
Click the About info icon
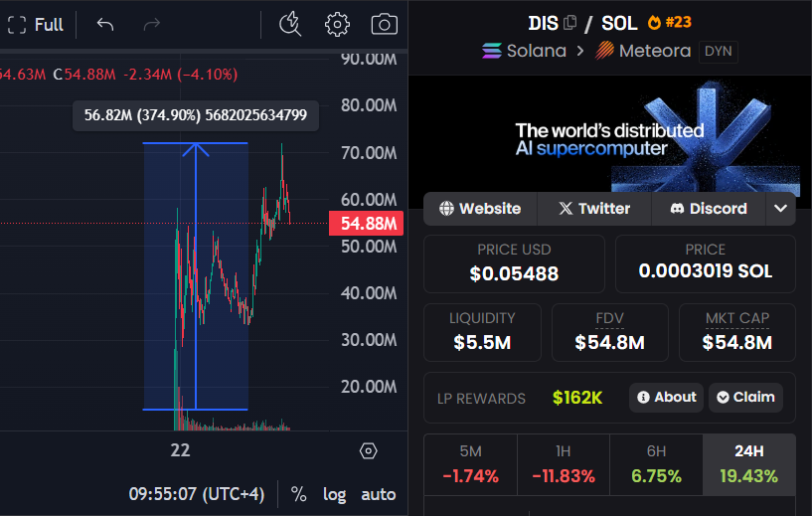click(643, 397)
